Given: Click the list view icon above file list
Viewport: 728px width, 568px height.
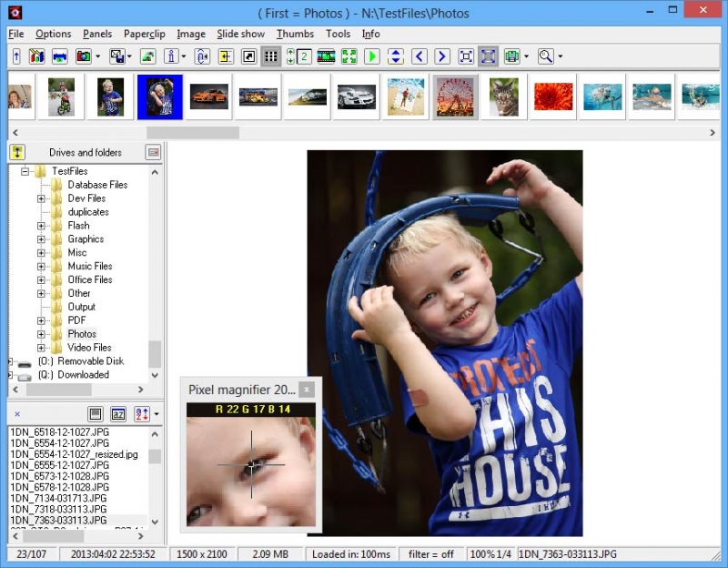Looking at the screenshot, I should (x=96, y=414).
